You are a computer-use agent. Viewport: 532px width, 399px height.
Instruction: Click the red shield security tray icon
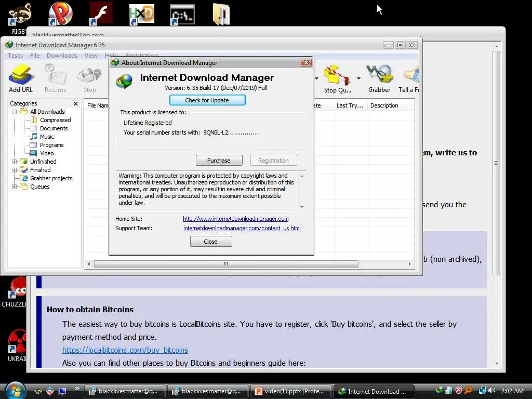pyautogui.click(x=459, y=391)
